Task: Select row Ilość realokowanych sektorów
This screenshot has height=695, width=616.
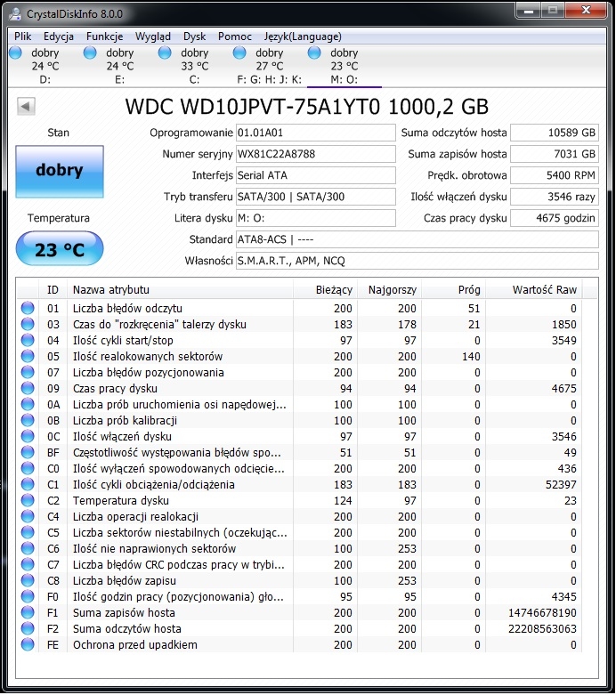Action: coord(300,356)
